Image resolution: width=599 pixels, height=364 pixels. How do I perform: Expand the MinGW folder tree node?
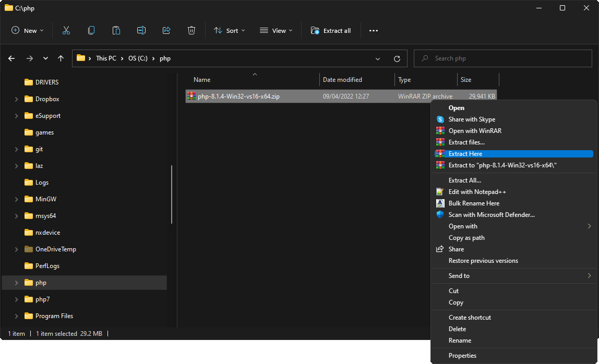16,199
